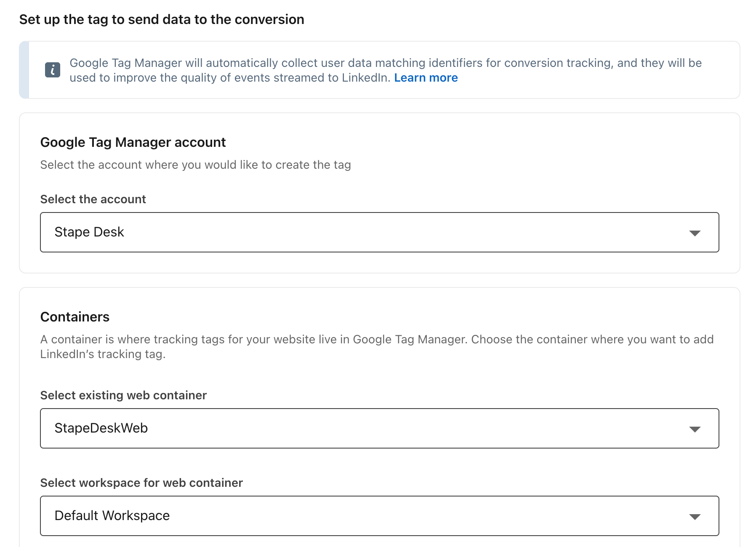Click the 'Select existing web container' label

tap(123, 395)
